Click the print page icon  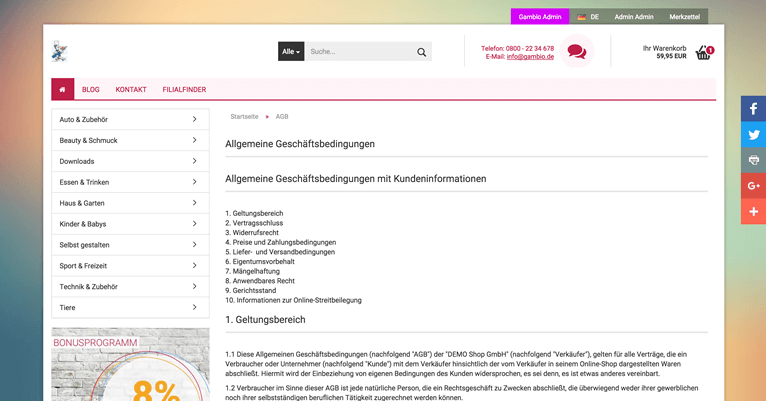pos(753,160)
